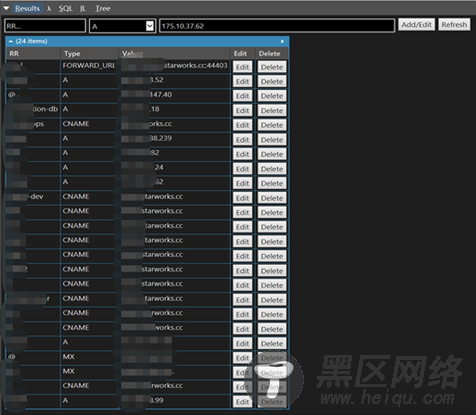The width and height of the screenshot is (476, 415).
Task: Collapse the 24 items group header
Action: 11,41
